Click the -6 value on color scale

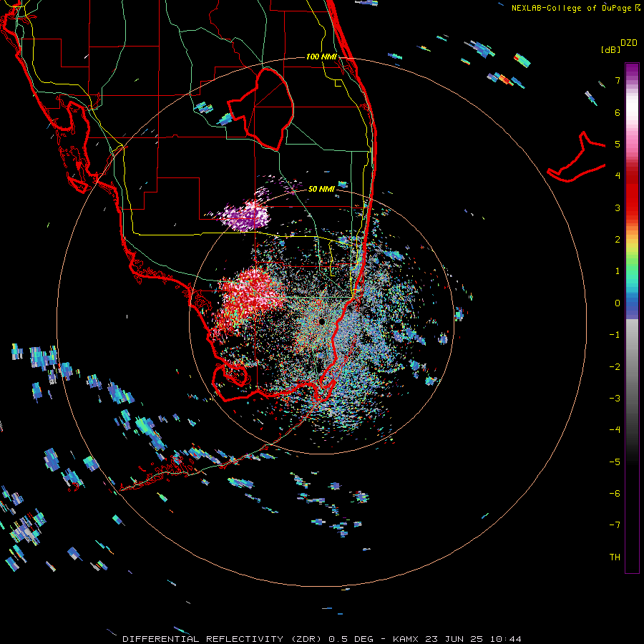pos(615,493)
